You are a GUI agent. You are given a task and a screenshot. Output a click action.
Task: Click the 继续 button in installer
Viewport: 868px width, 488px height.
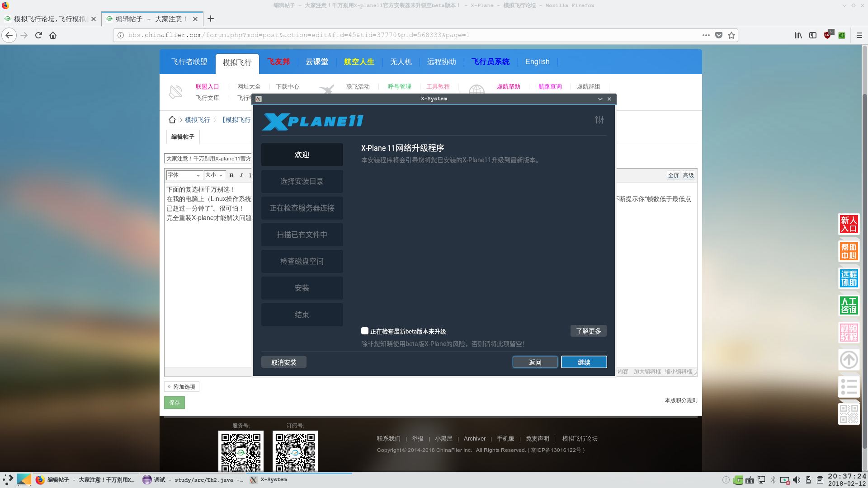click(x=584, y=362)
